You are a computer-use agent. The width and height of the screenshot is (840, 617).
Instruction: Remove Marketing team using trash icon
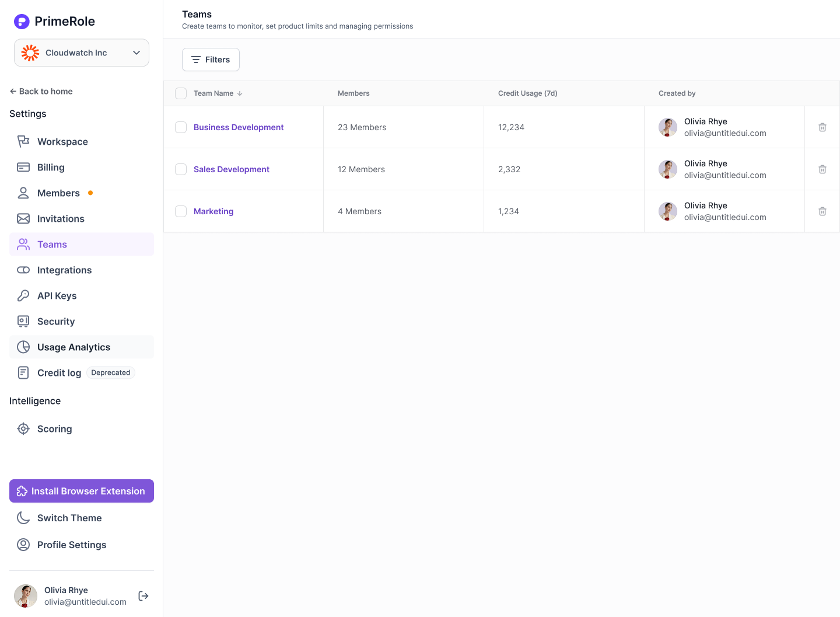point(822,211)
